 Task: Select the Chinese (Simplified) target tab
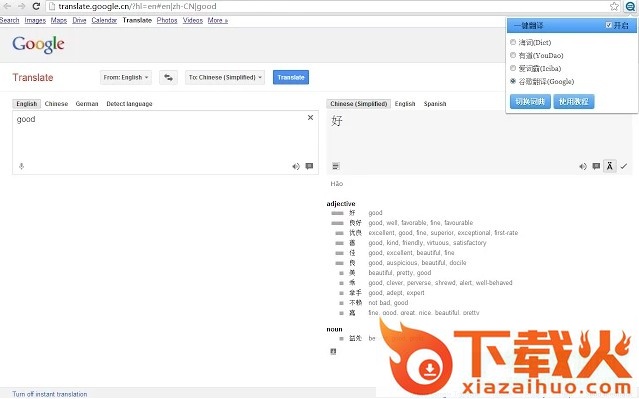pos(359,104)
